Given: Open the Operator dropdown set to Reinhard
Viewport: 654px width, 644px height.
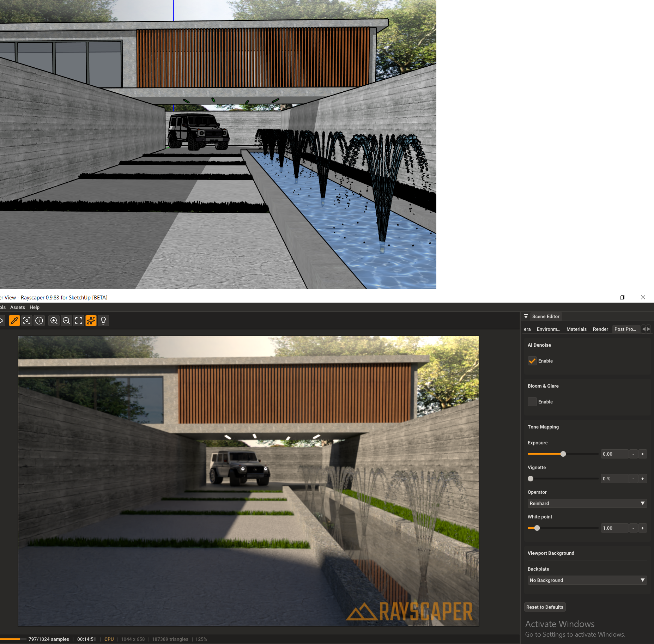Looking at the screenshot, I should point(587,503).
